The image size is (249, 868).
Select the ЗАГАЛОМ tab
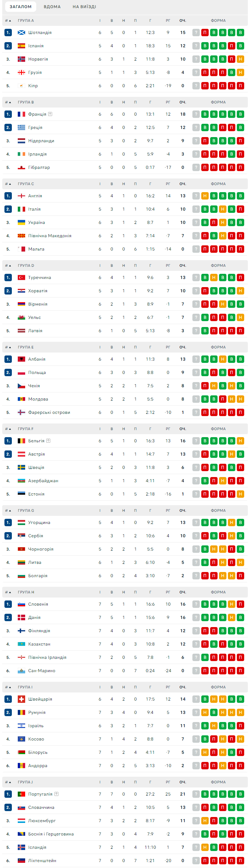(21, 7)
